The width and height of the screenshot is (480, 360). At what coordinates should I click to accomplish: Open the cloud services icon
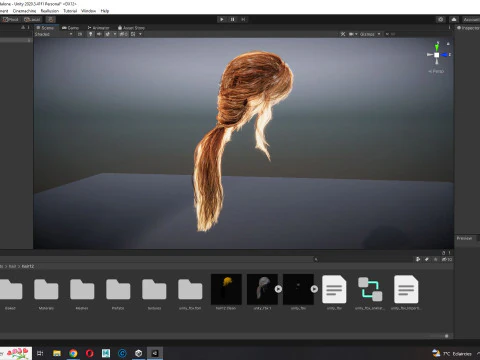(x=454, y=19)
